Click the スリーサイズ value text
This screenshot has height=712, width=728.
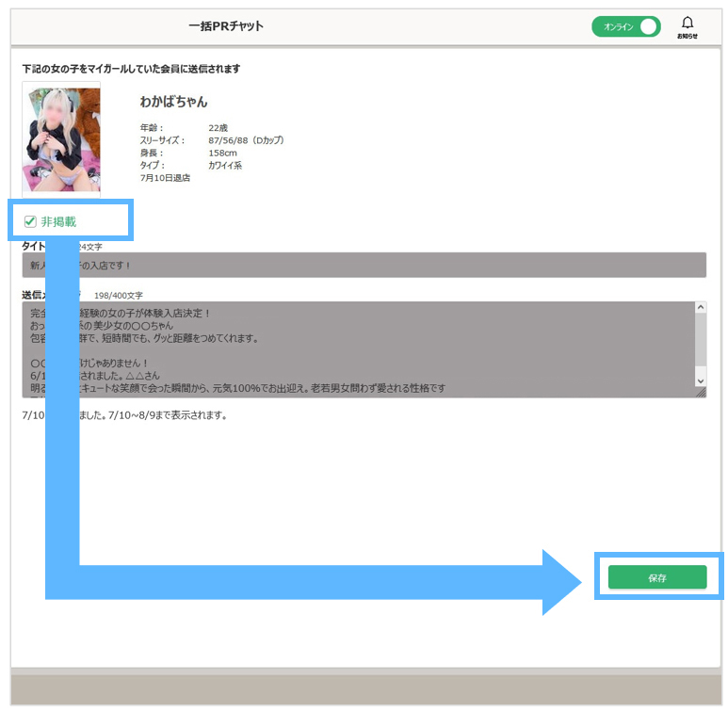pos(246,140)
